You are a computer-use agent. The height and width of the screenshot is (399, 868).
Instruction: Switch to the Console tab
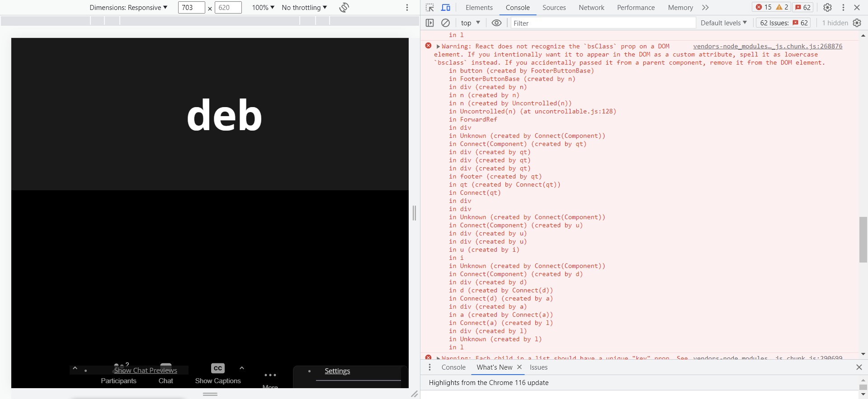coord(518,7)
